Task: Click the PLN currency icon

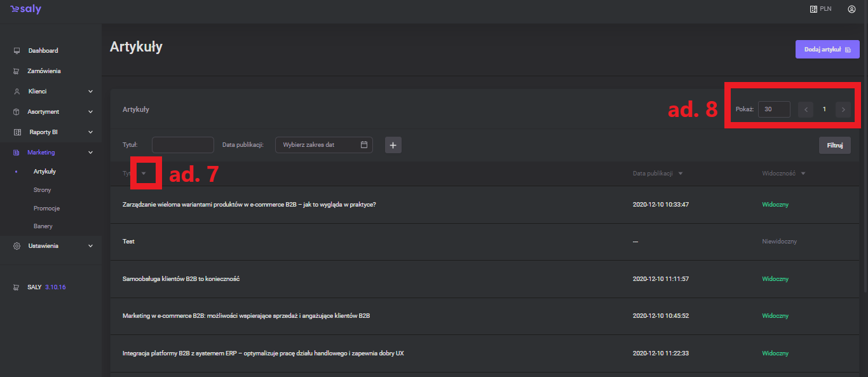Action: (813, 9)
